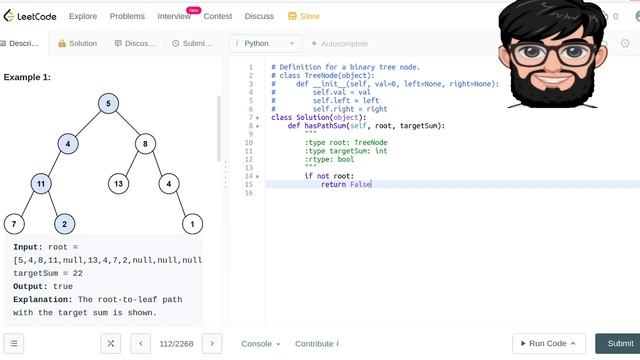Click the 112/2268 problem counter
640x360 pixels.
click(176, 344)
